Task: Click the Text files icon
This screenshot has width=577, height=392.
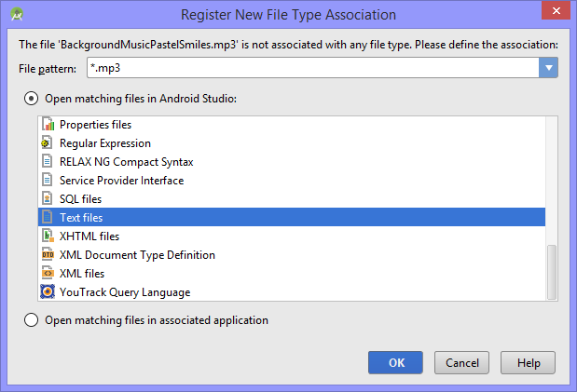Action: pyautogui.click(x=47, y=217)
